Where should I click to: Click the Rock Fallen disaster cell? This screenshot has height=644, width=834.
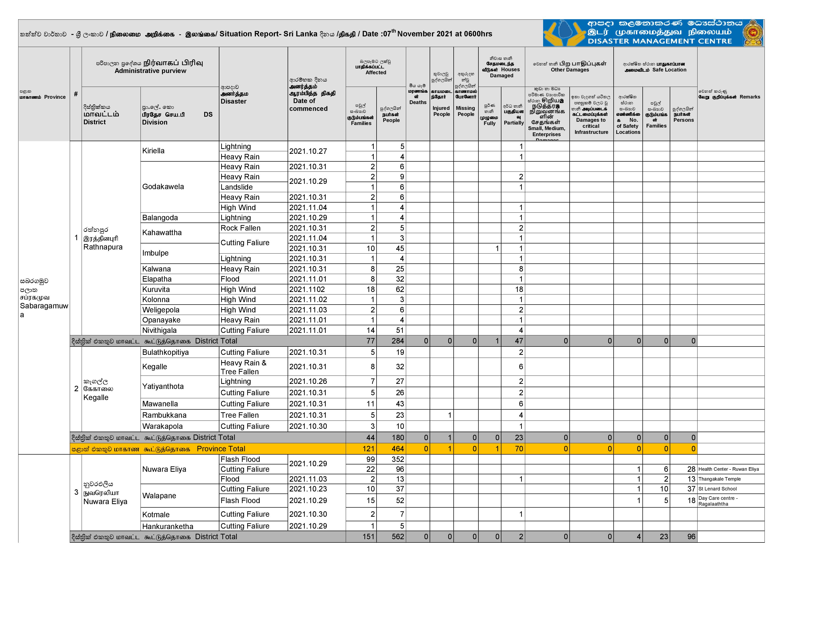253,228
